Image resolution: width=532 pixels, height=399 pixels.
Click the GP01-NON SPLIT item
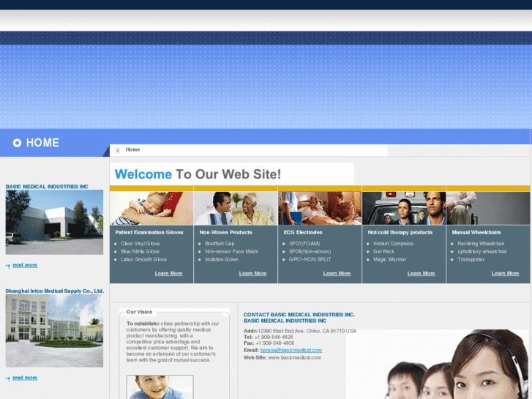(310, 259)
